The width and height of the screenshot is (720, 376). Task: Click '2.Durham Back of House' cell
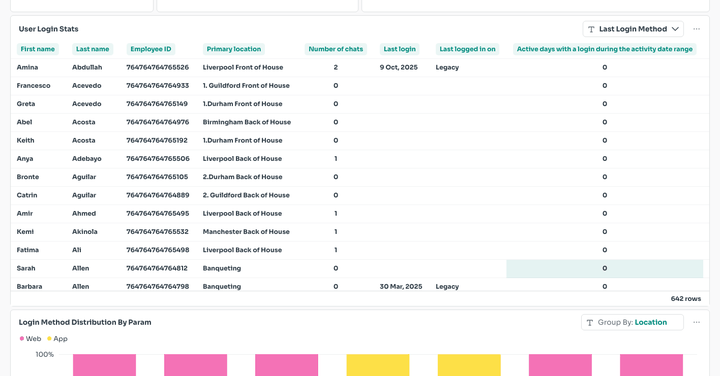(x=242, y=177)
